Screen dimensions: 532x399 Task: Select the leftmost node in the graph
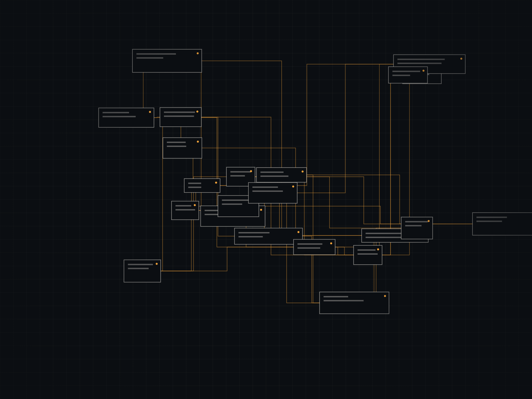coord(126,117)
